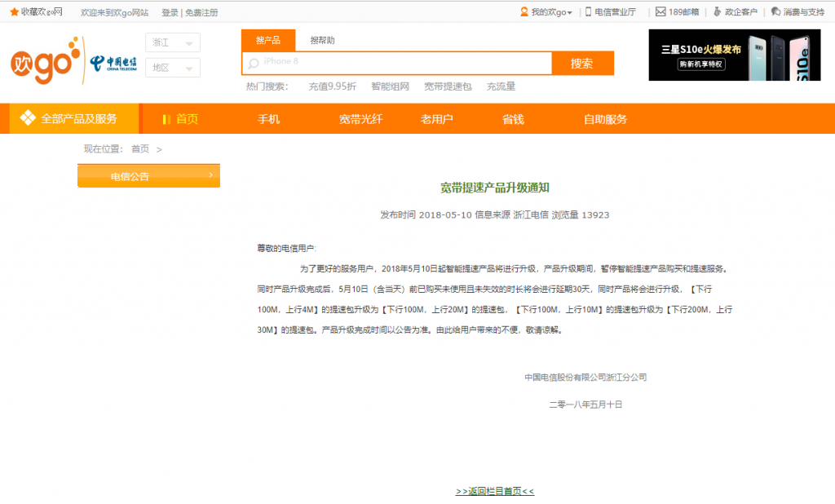Expand the 我的欢go dropdown menu

click(x=569, y=13)
